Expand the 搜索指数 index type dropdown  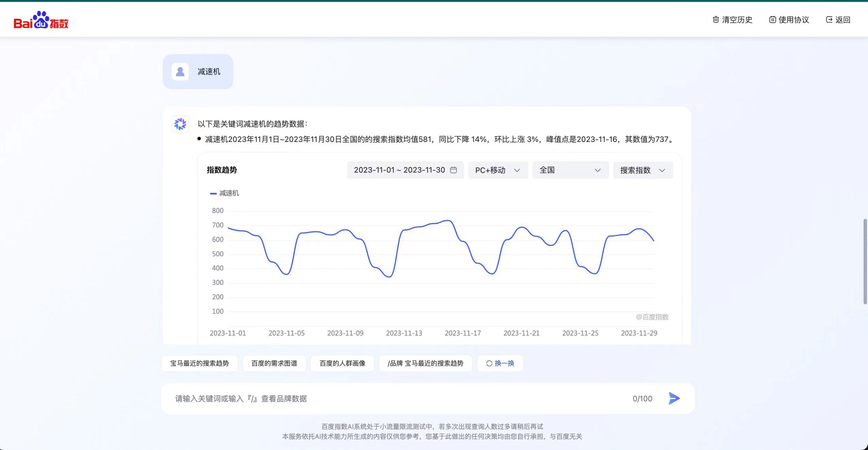click(643, 170)
